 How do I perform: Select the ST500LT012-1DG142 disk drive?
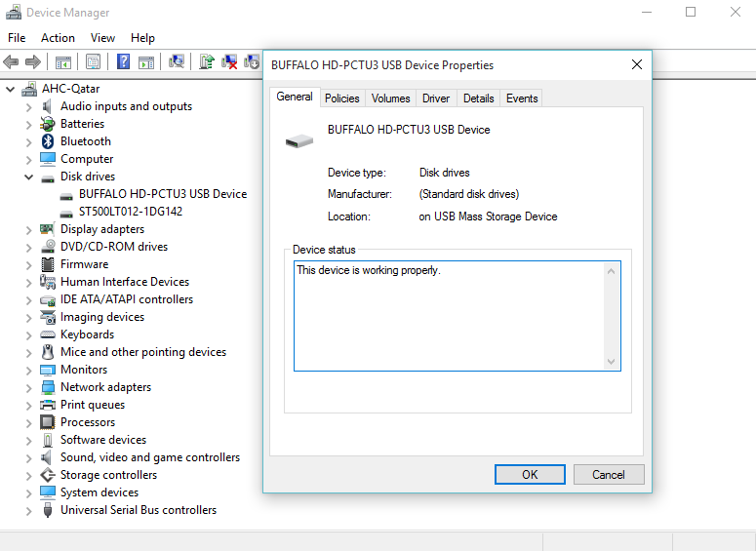pos(131,212)
